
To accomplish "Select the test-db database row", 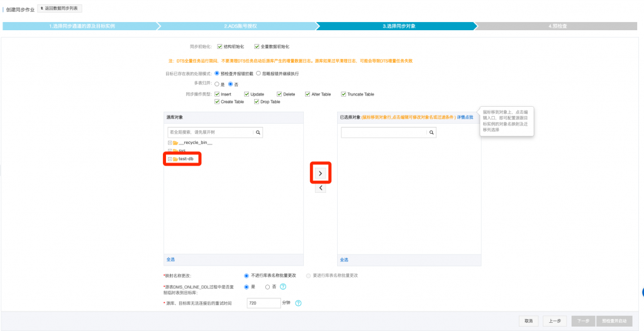I will pyautogui.click(x=186, y=159).
